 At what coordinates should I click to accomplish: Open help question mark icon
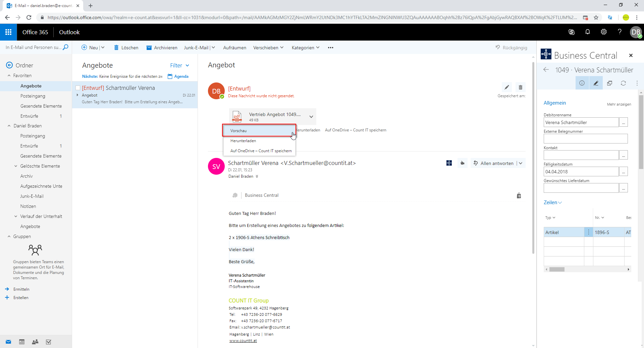[x=620, y=32]
